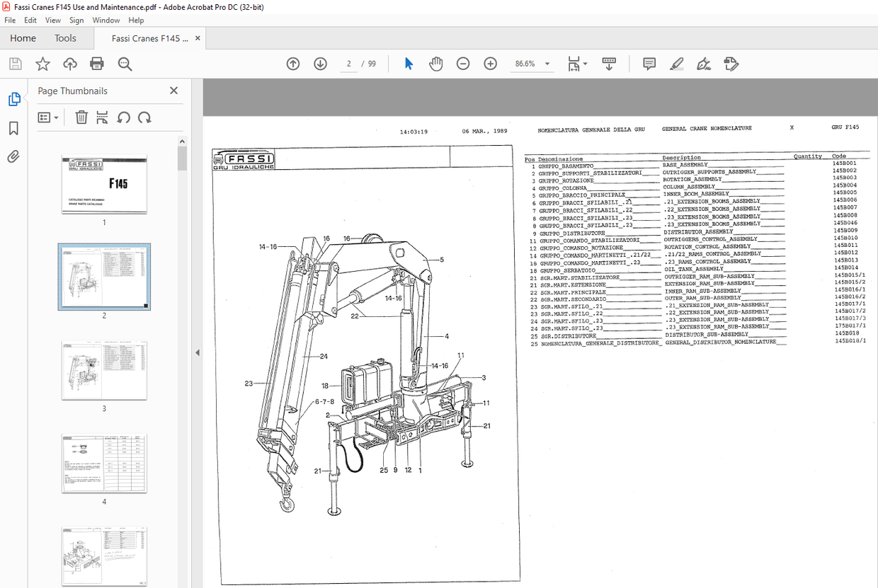Rotate the selected page counterclockwise

[x=123, y=117]
